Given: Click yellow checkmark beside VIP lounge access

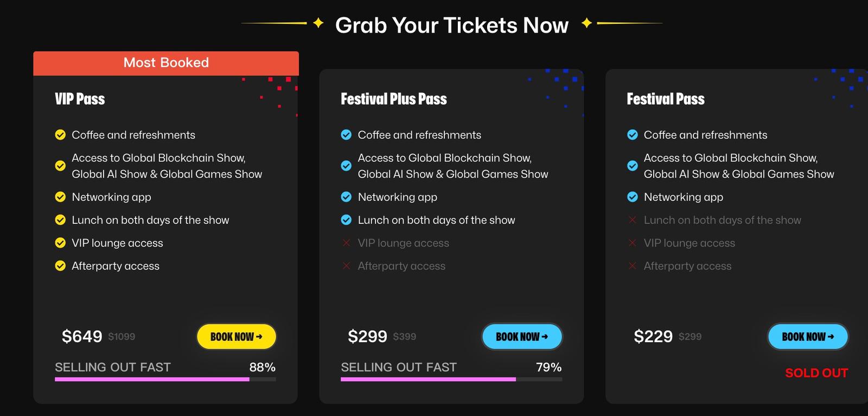Looking at the screenshot, I should click(60, 243).
